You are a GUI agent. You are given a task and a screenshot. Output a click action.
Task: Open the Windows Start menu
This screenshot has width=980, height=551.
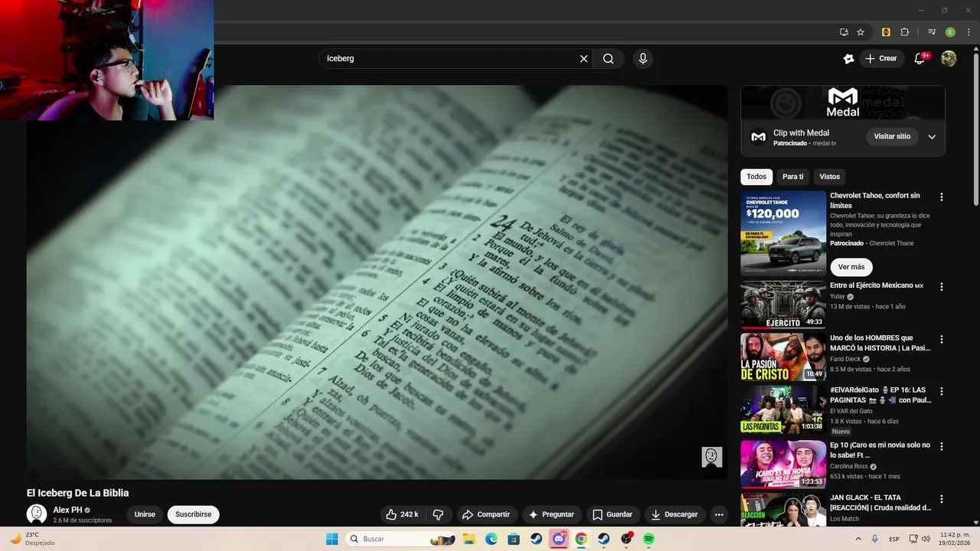(x=332, y=539)
